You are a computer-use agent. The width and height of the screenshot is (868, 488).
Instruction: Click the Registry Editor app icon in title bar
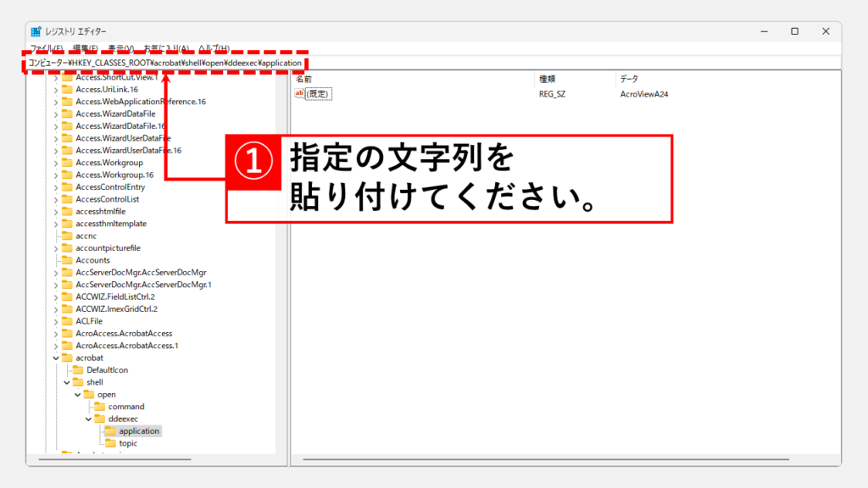(36, 31)
